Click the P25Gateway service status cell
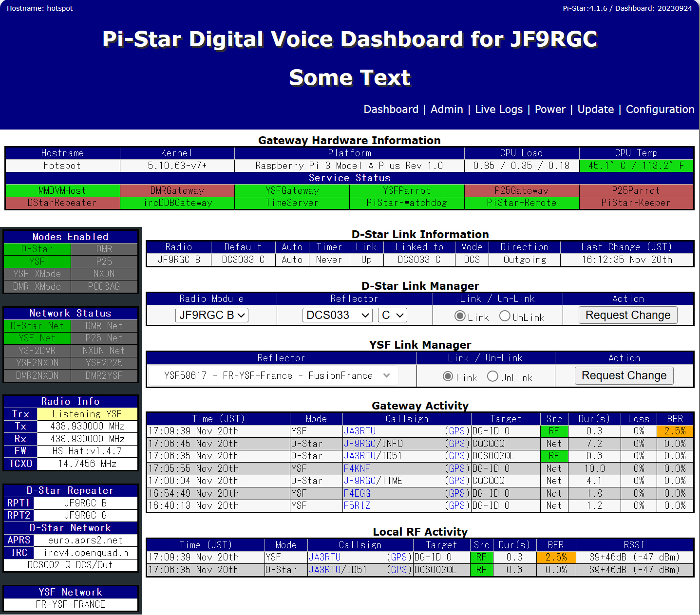The image size is (700, 615). pos(522,190)
